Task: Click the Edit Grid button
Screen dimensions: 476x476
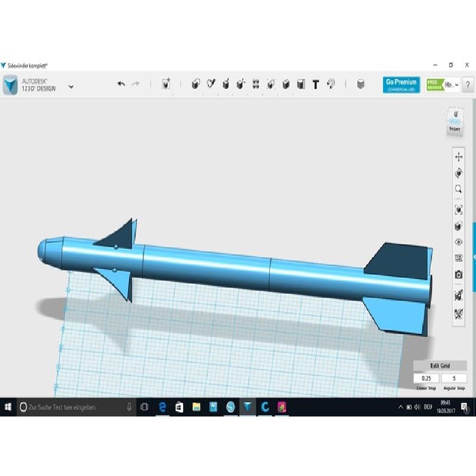Action: coord(440,365)
